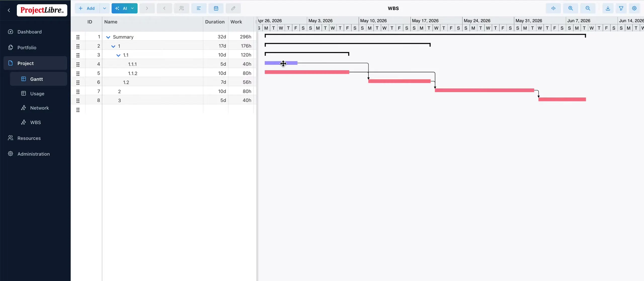The width and height of the screenshot is (644, 281).
Task: Select the task name 1.1.2
Action: (x=133, y=73)
